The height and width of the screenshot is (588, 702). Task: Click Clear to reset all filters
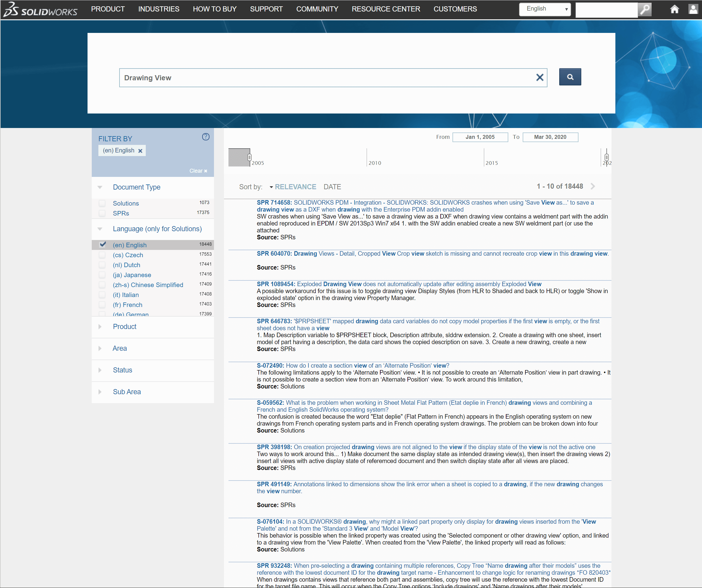coord(198,171)
